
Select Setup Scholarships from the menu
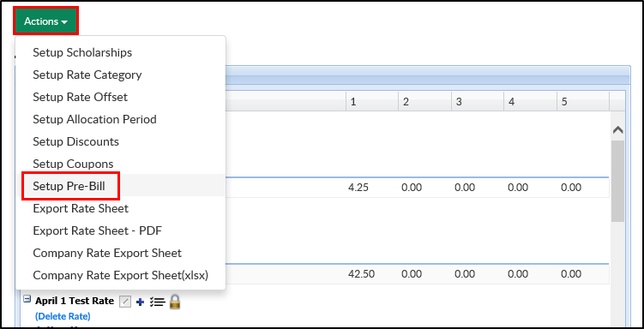[x=82, y=52]
